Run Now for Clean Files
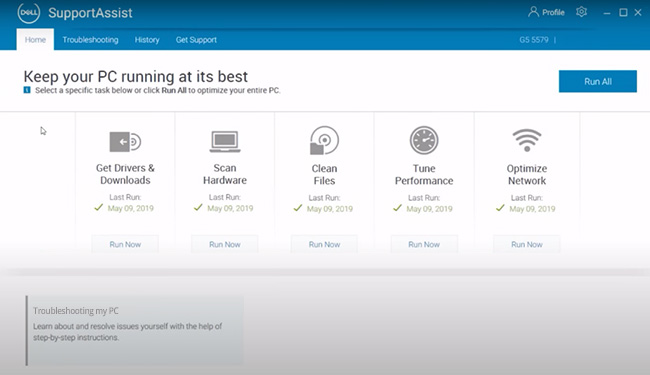 click(x=324, y=244)
